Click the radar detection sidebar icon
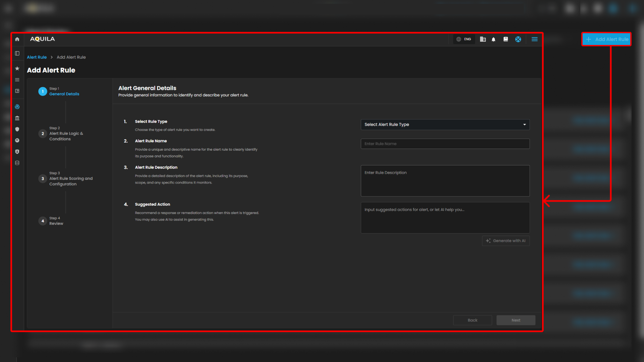This screenshot has height=362, width=644. (x=17, y=107)
